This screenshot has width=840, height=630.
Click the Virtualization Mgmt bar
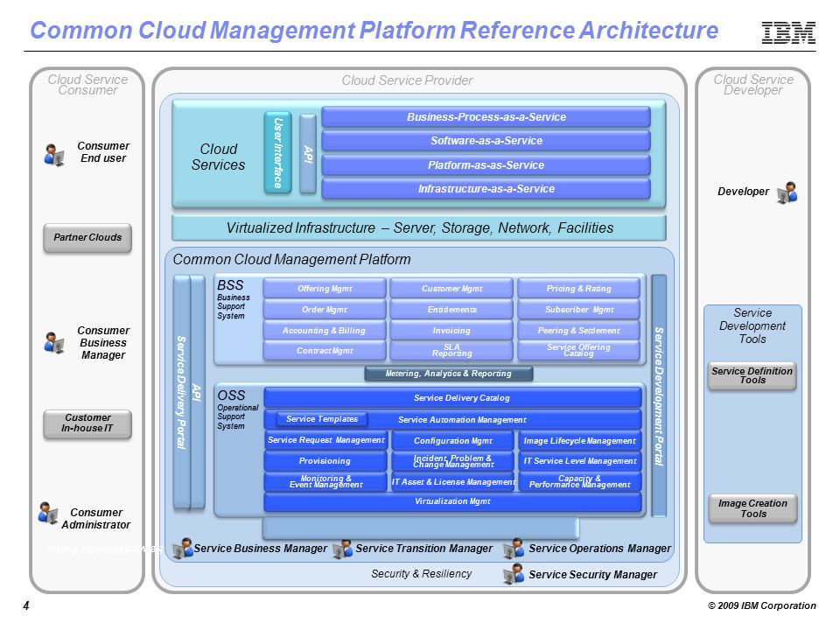click(452, 501)
